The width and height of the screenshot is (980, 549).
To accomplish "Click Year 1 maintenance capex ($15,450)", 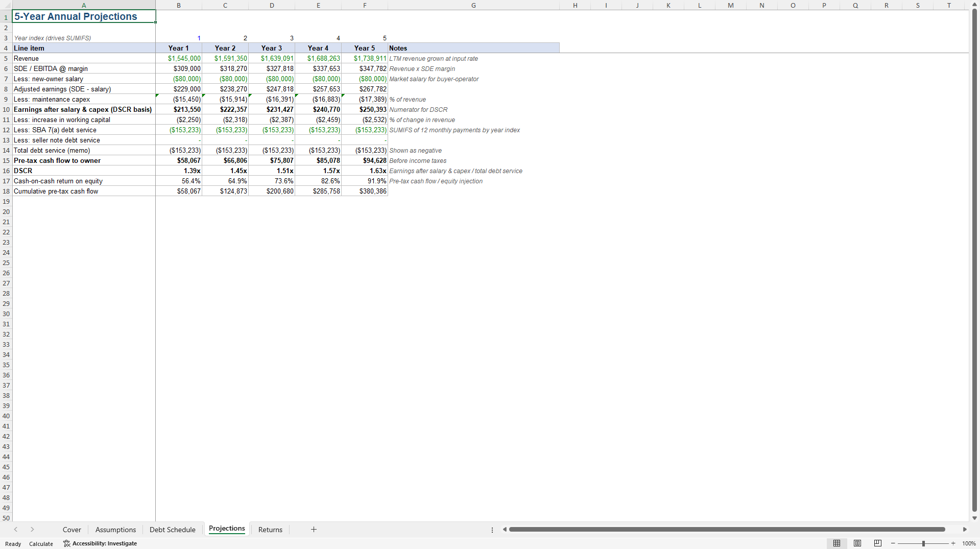I will click(x=179, y=99).
